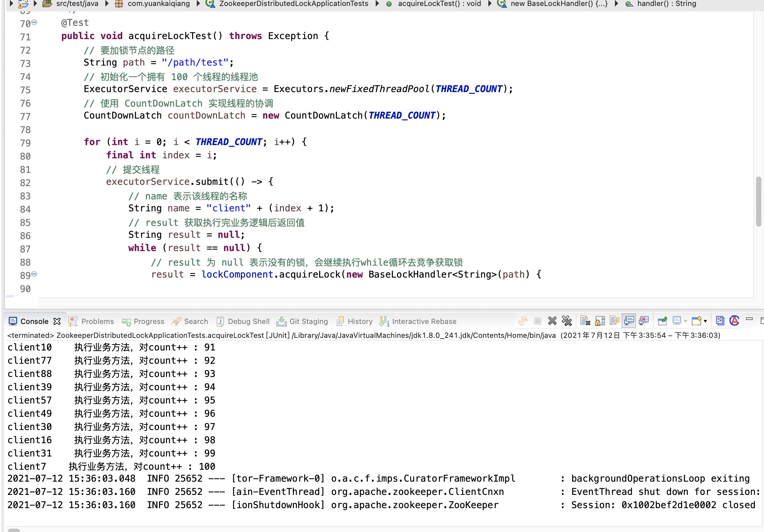Toggle Word Wrap in the Console
Viewport: 764px width, 532px height.
tap(614, 321)
